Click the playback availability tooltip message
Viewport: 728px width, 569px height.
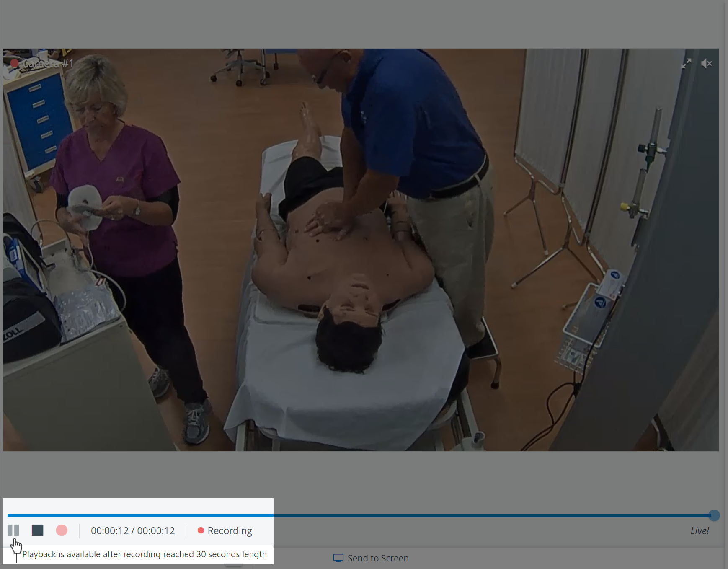point(145,554)
